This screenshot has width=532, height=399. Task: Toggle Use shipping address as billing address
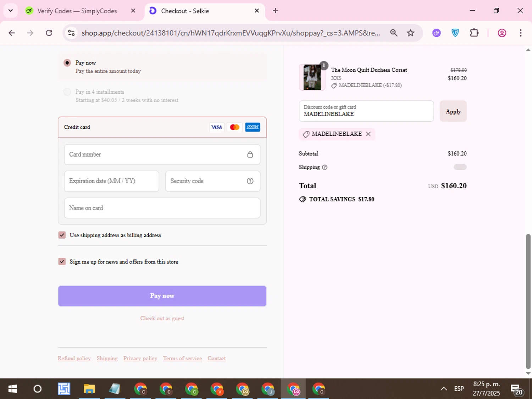pos(62,235)
